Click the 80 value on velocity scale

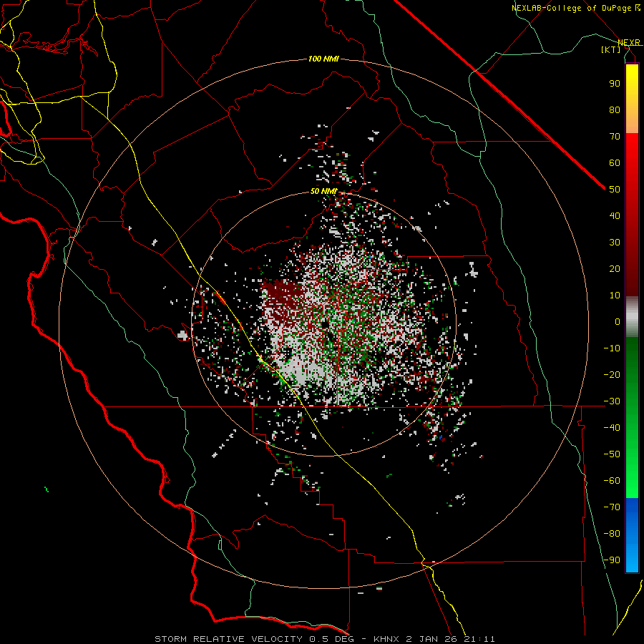[x=615, y=110]
